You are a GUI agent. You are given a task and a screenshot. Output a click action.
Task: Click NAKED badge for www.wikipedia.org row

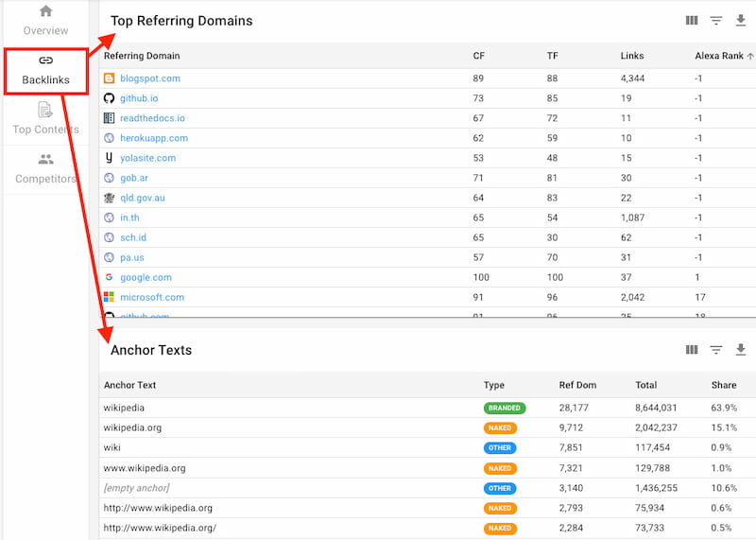tap(500, 468)
